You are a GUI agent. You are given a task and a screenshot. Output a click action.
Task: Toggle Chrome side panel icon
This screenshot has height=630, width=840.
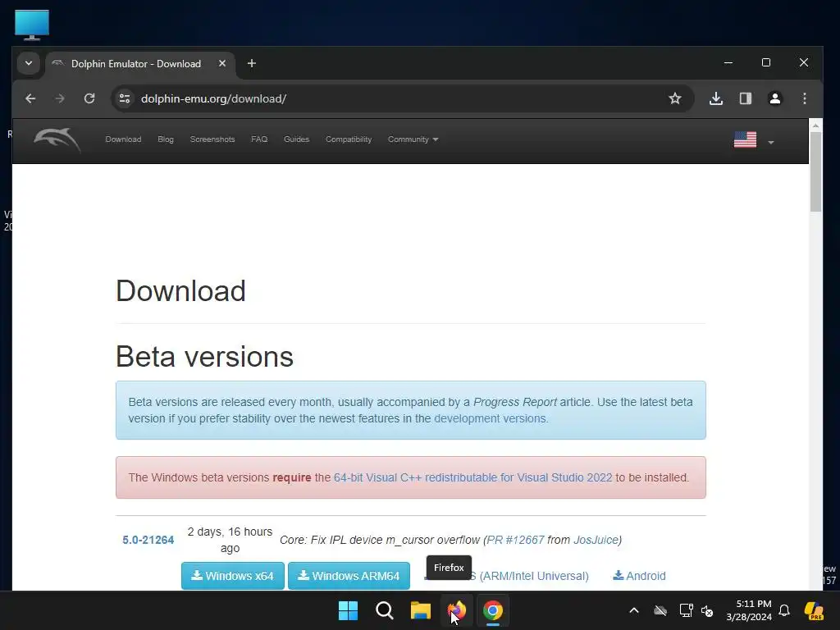click(x=746, y=98)
